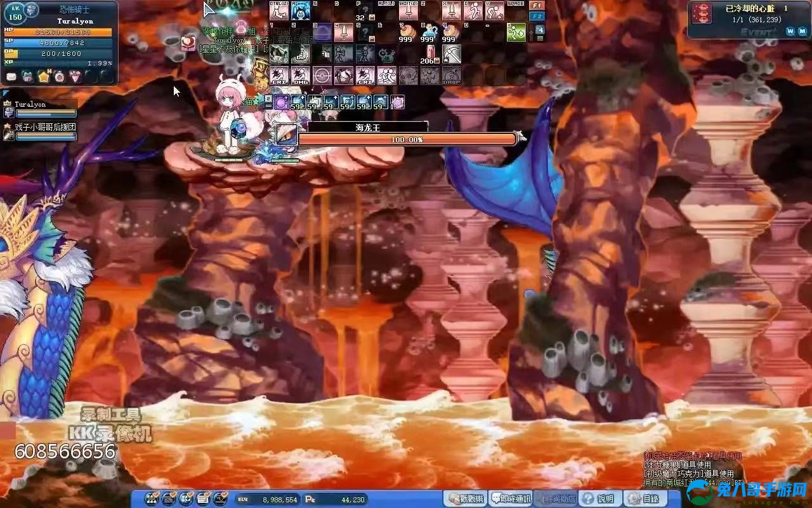Open the gift box icon under XP bar

tap(27, 77)
